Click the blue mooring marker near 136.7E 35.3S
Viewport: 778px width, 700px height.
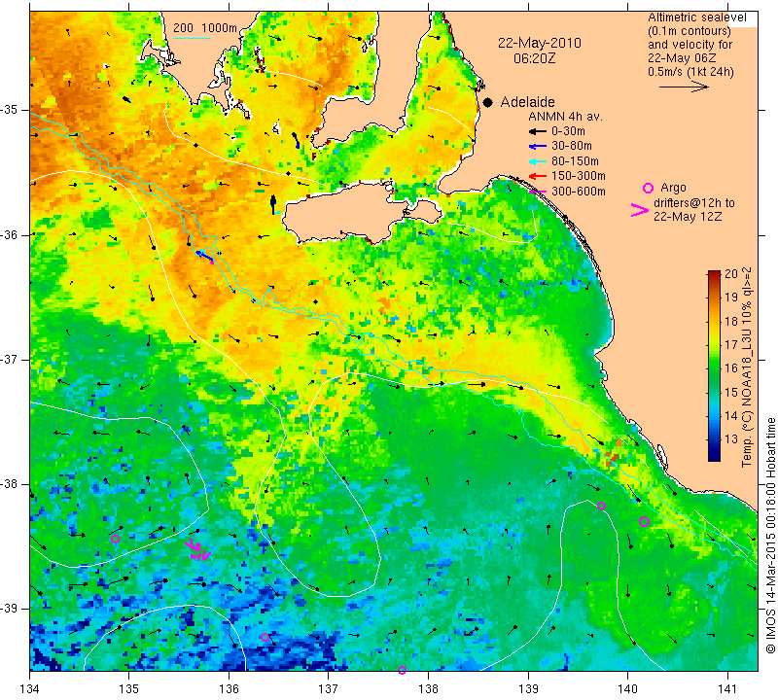(x=296, y=140)
